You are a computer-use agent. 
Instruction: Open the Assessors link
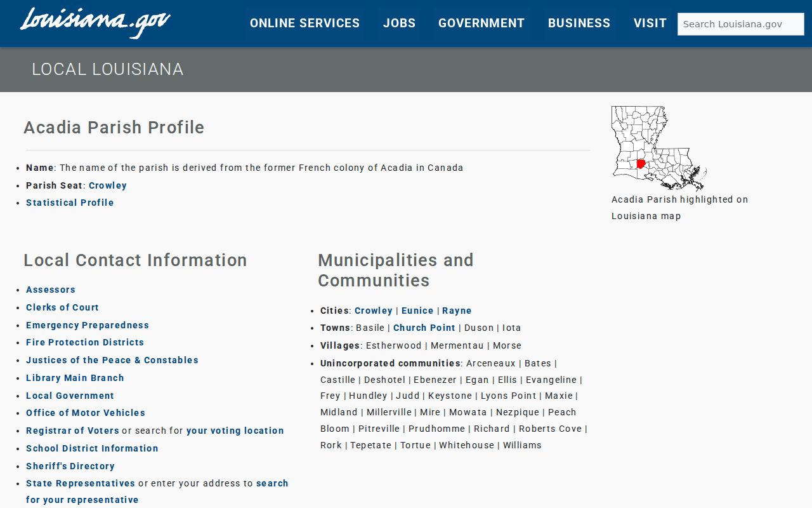click(x=51, y=290)
